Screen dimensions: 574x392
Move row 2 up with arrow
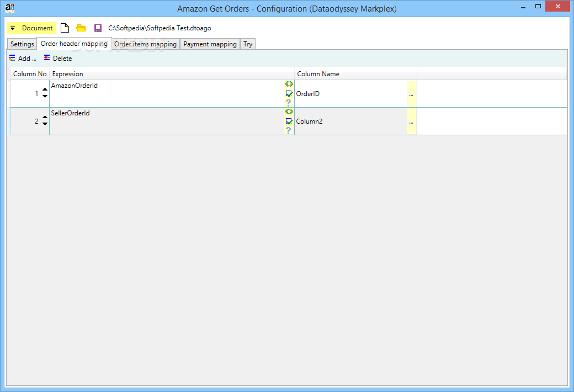[45, 117]
